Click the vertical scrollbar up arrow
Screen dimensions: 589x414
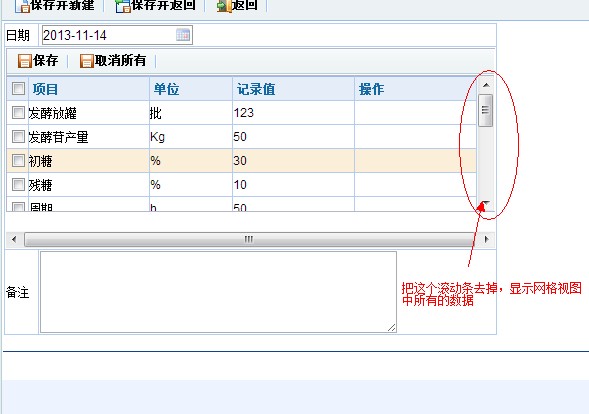click(486, 85)
